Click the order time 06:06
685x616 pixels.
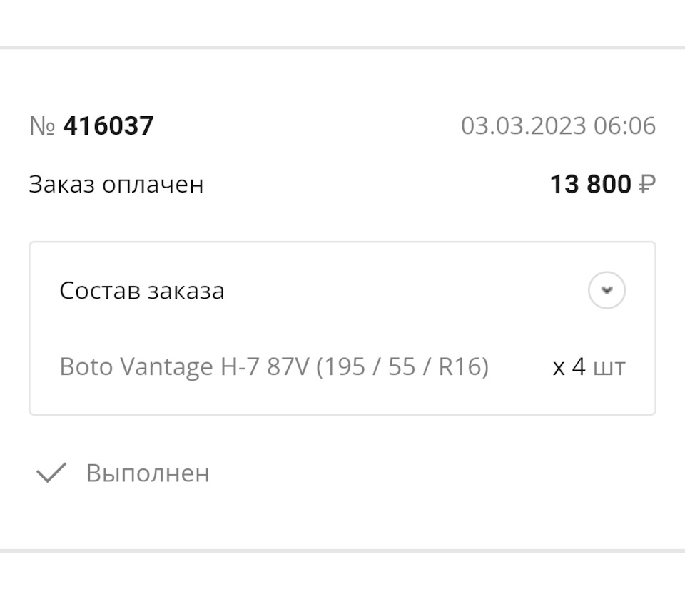tap(624, 126)
